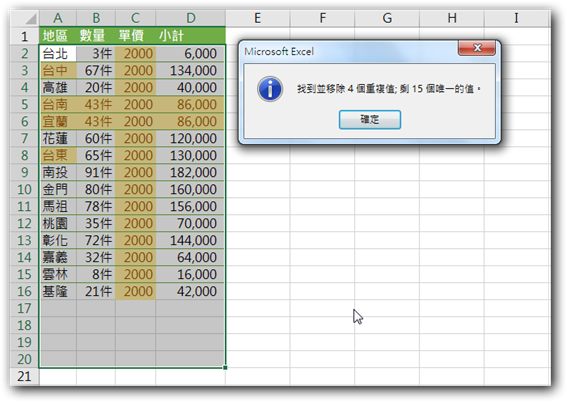Click the 確定 button in the dialog
Image resolution: width=567 pixels, height=402 pixels.
click(370, 120)
